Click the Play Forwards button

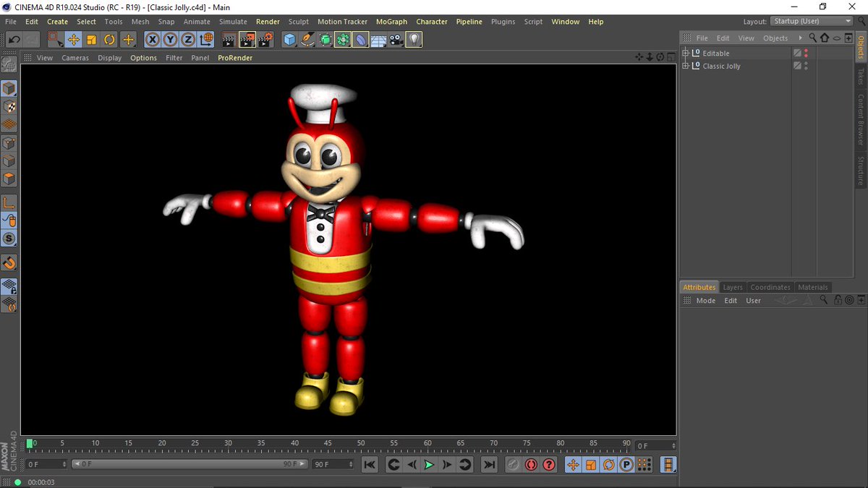tap(429, 465)
